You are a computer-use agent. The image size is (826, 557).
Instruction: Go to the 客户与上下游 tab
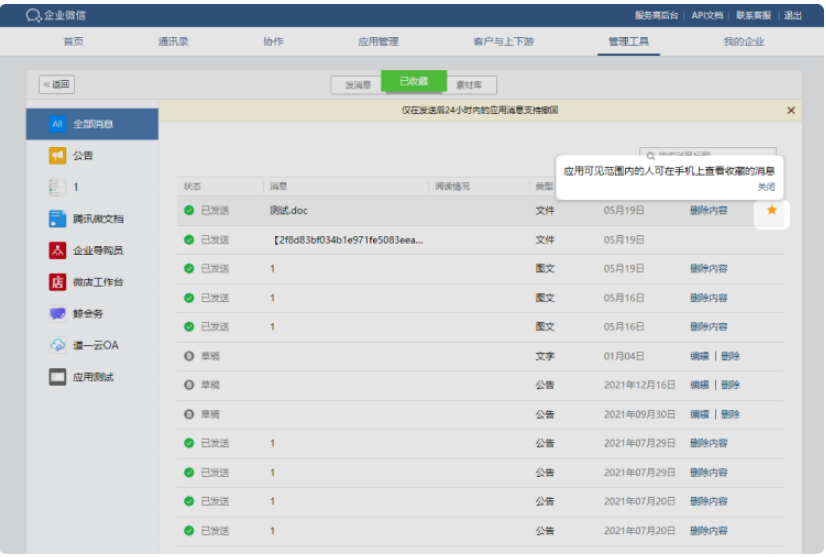[503, 42]
